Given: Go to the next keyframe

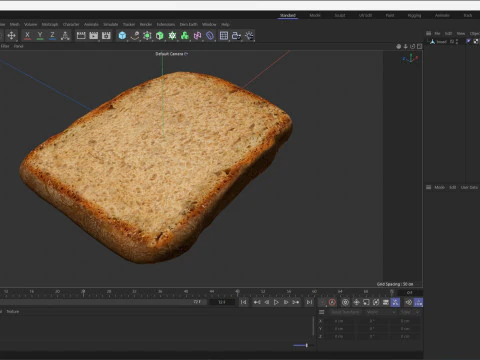Looking at the screenshot, I should (x=296, y=302).
